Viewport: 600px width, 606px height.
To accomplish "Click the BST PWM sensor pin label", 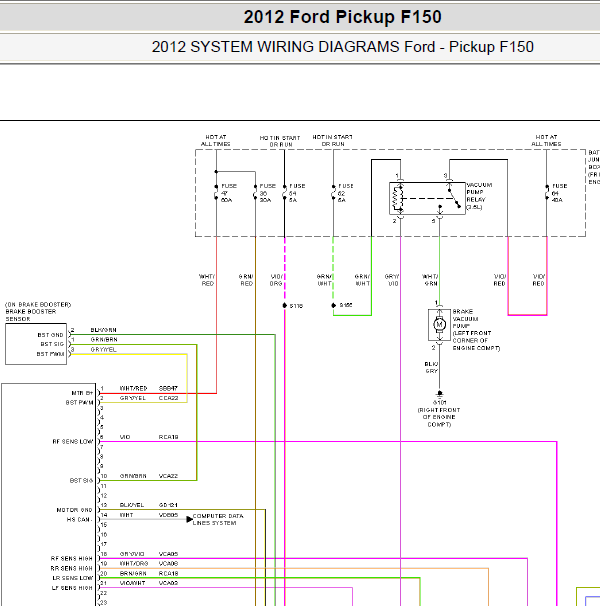I will point(50,353).
